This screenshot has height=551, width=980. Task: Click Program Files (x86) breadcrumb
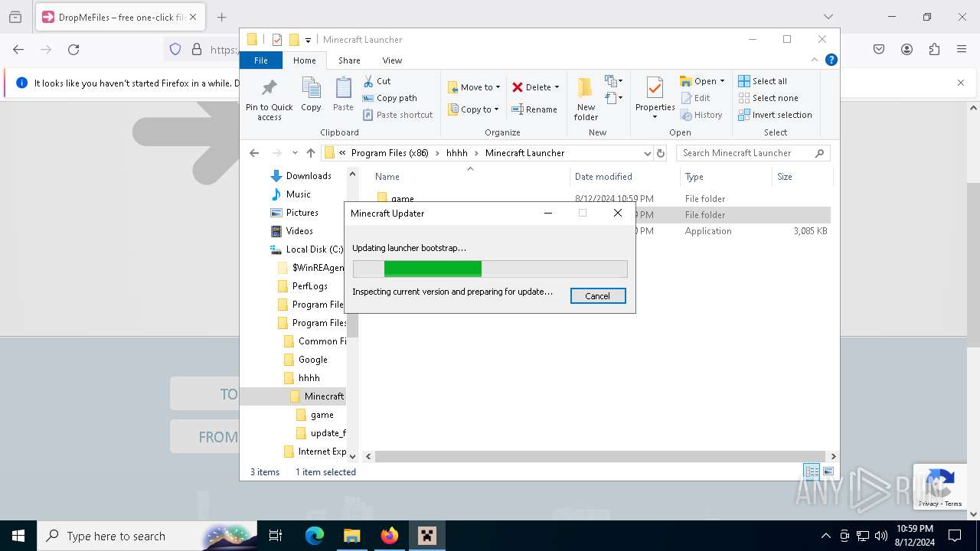coord(390,153)
